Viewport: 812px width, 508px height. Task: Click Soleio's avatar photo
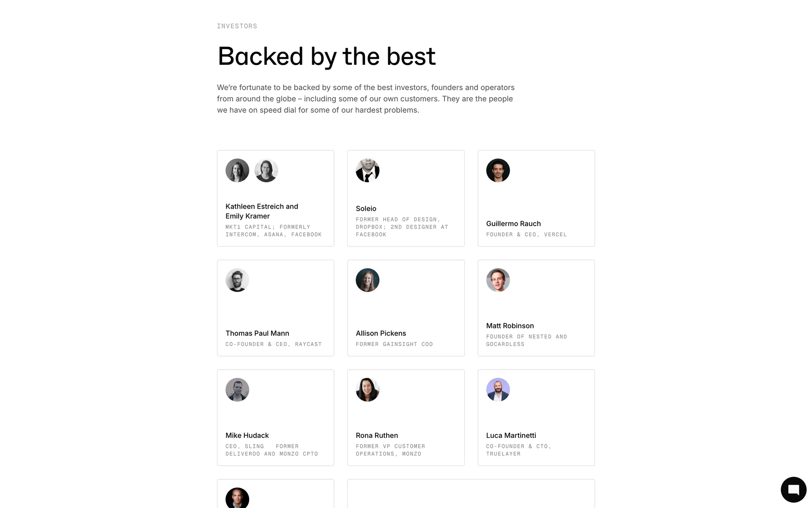368,171
